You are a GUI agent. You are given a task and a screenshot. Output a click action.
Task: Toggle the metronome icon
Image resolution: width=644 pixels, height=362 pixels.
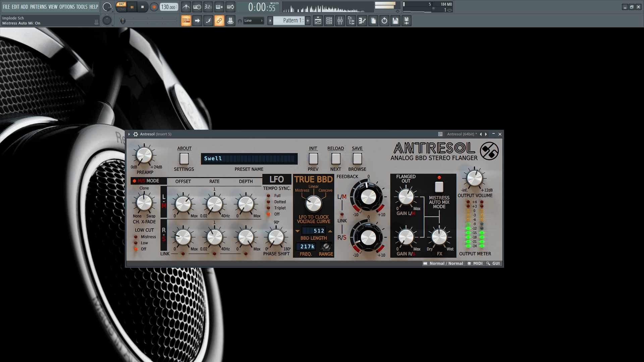pyautogui.click(x=186, y=7)
